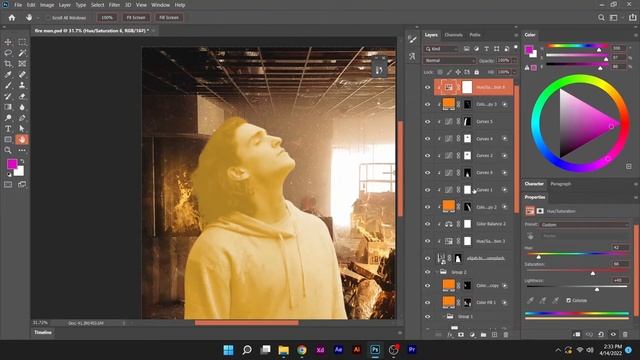Select the Frame tool
Image resolution: width=640 pixels, height=360 pixels.
pos(22,64)
